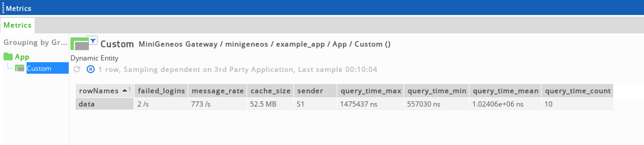Image resolution: width=644 pixels, height=145 pixels.
Task: Open the filter icon on Custom entity
Action: point(93,41)
